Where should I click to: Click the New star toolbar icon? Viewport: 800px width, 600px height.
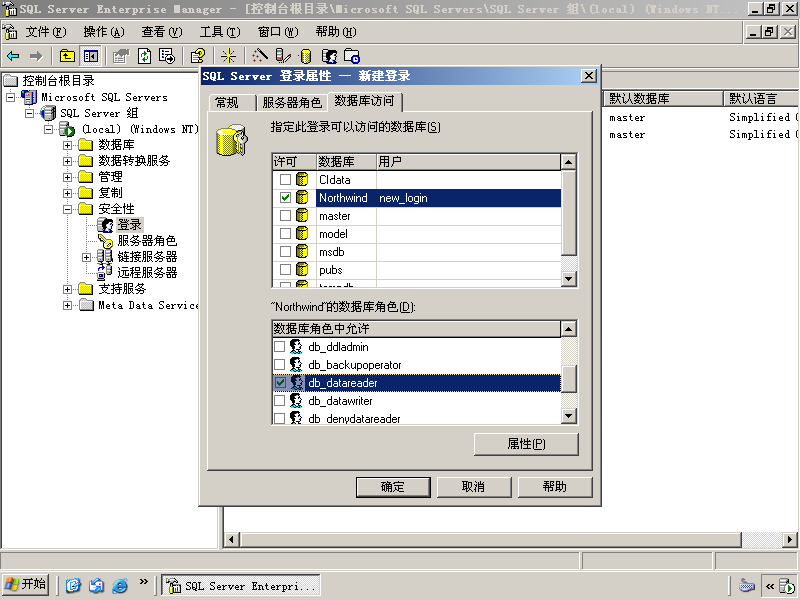228,56
